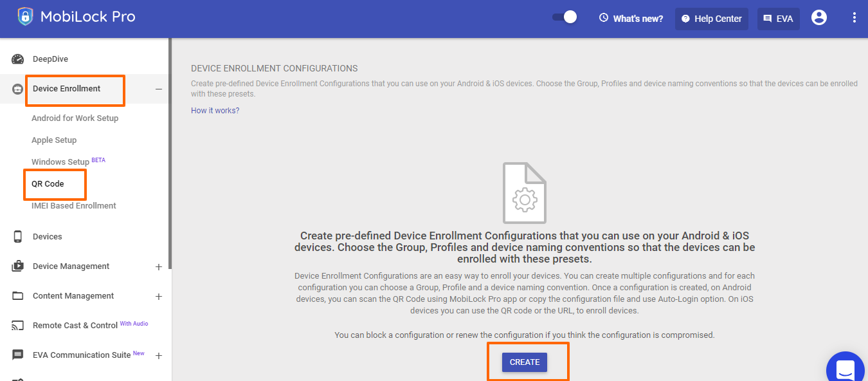Click the Help Center question mark icon
The height and width of the screenshot is (381, 868).
686,19
